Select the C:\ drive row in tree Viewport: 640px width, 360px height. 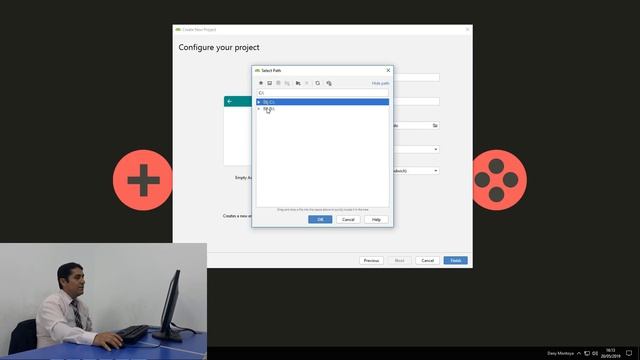click(322, 102)
